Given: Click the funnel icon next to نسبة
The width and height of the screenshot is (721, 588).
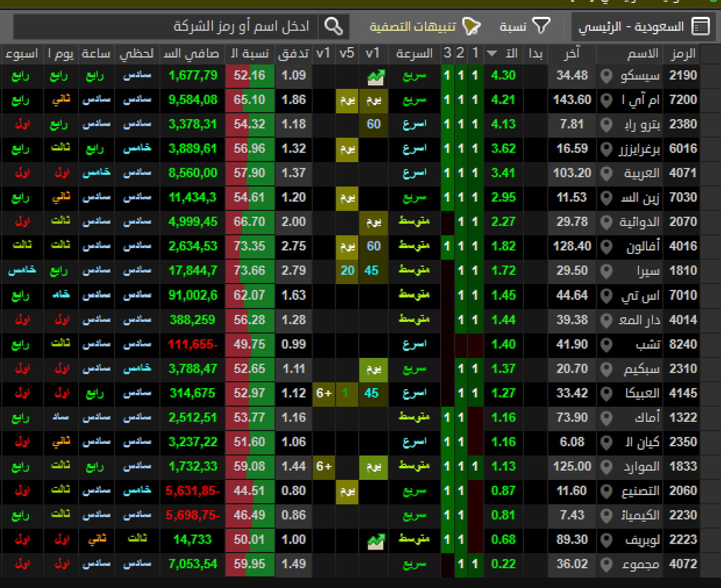Looking at the screenshot, I should click(x=542, y=26).
